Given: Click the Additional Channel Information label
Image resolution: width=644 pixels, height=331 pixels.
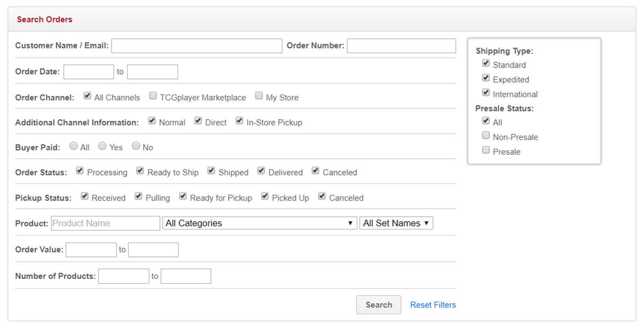Looking at the screenshot, I should point(77,122).
